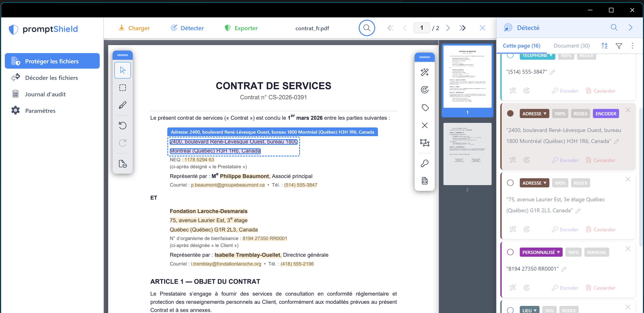Open the tag annotation tool
The image size is (644, 313).
pyautogui.click(x=424, y=108)
